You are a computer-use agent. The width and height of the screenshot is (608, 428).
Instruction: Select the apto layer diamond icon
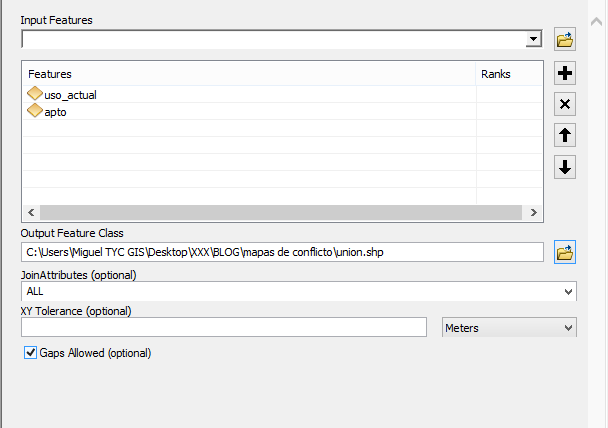(35, 111)
